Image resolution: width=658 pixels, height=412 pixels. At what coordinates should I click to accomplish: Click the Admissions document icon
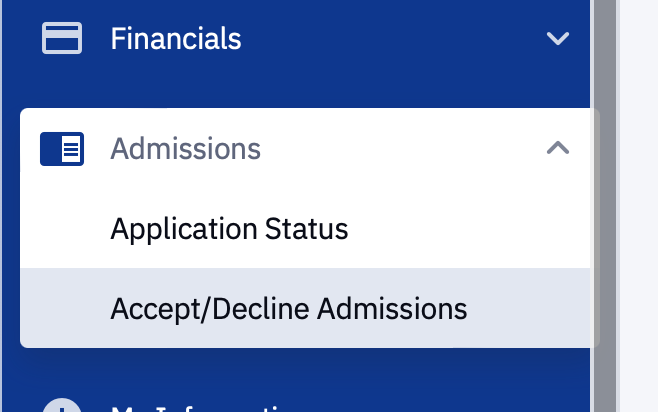pos(61,149)
